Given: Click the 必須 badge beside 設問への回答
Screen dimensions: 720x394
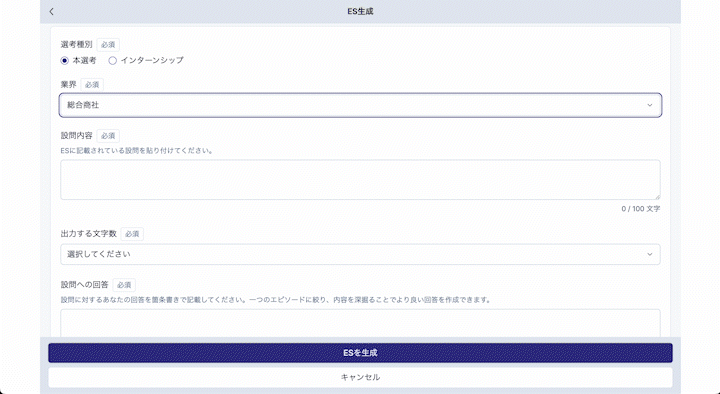Looking at the screenshot, I should [124, 285].
